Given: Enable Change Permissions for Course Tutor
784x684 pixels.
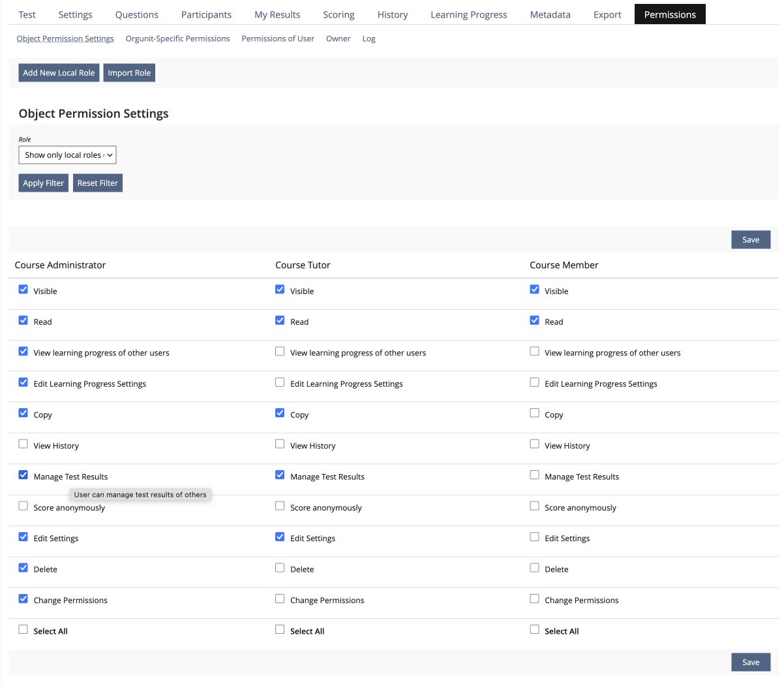Looking at the screenshot, I should coord(280,599).
